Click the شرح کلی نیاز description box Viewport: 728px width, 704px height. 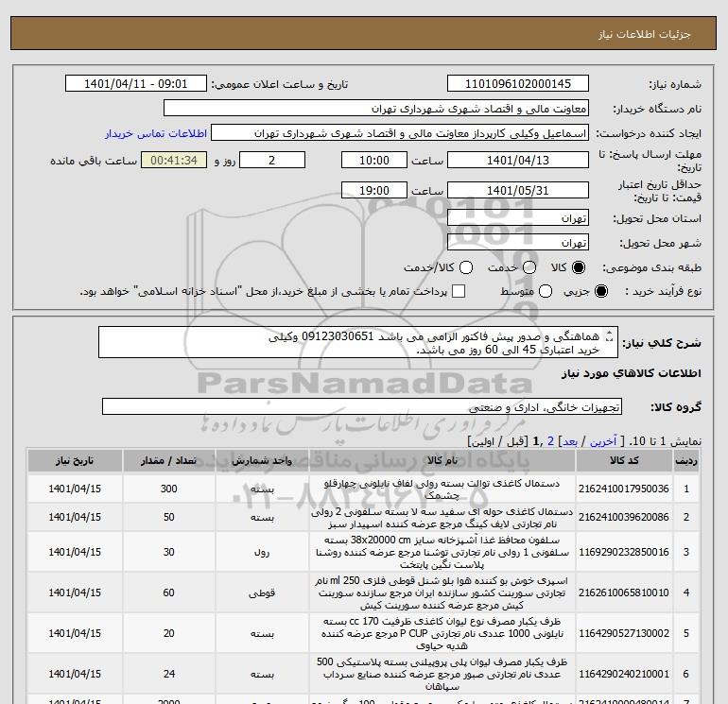click(358, 342)
